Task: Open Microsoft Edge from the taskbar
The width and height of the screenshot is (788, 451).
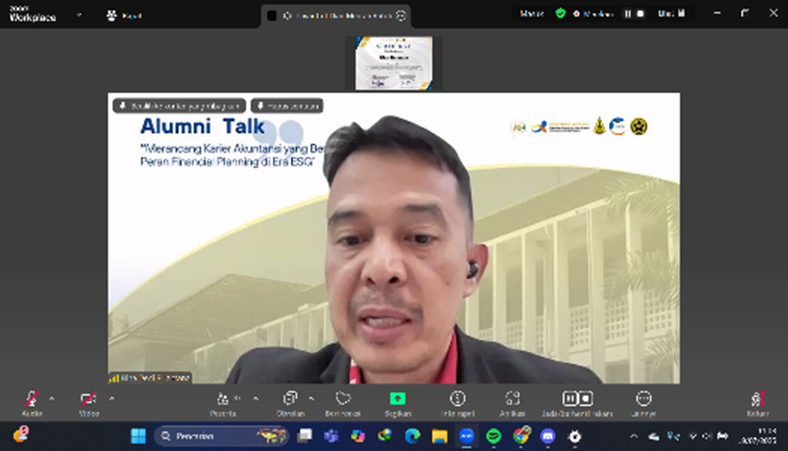Action: tap(412, 436)
